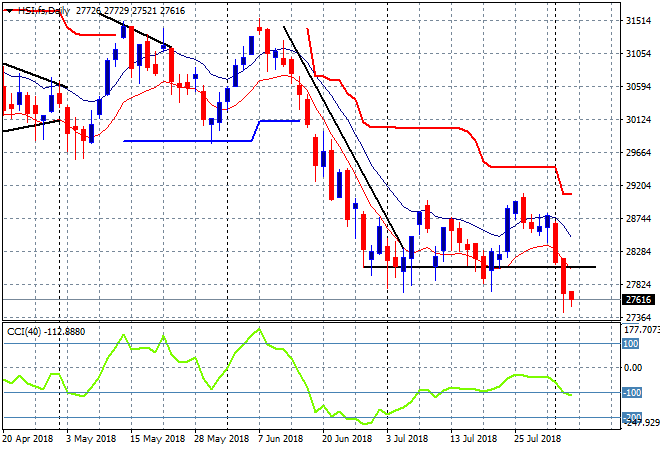
Task: Click the 31514 price axis label
Action: click(x=638, y=21)
